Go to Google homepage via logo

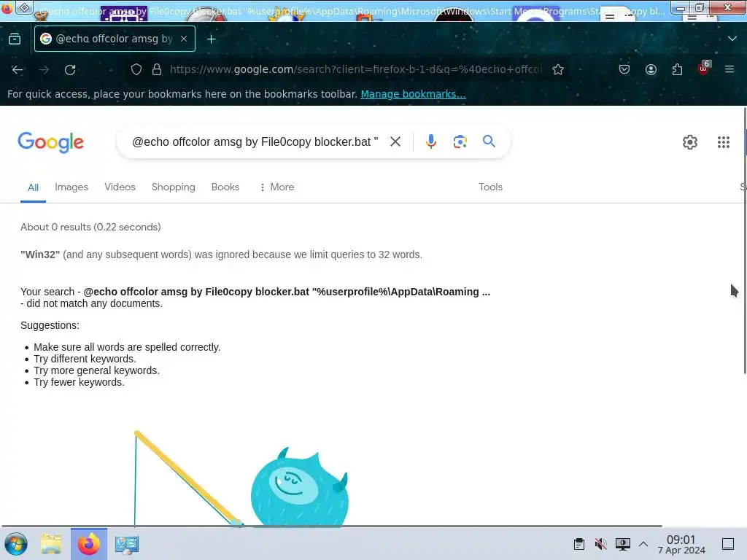[x=50, y=142]
